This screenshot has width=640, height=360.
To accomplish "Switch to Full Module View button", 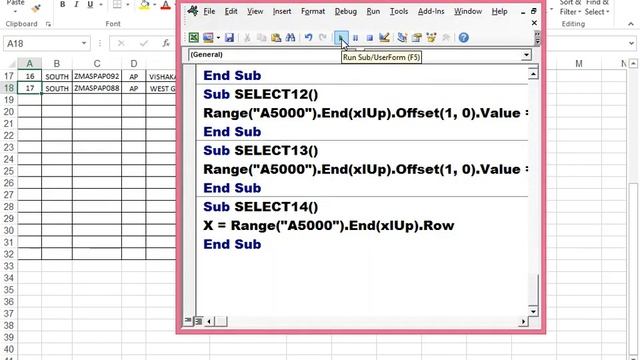I will [x=198, y=321].
